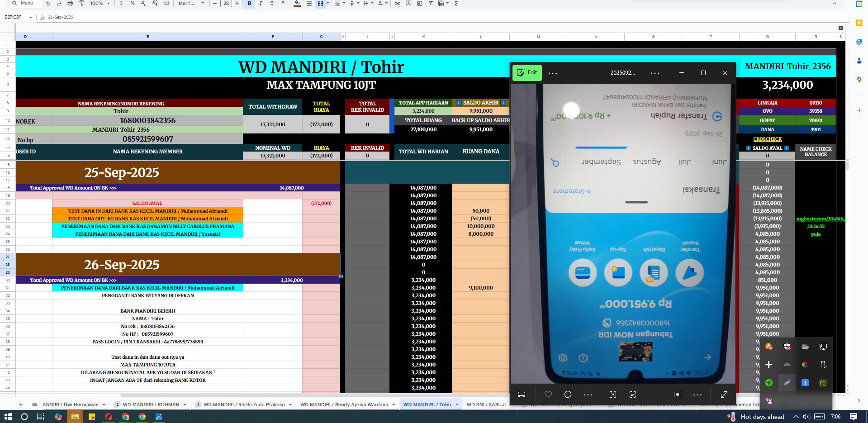Toggle merge cells for the selection
This screenshot has width=868, height=423.
click(x=320, y=3)
